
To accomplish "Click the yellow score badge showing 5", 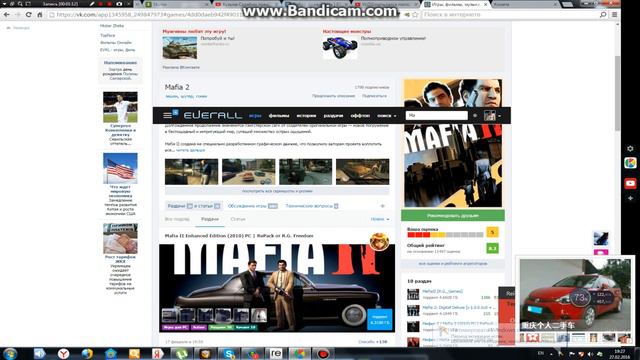I will click(x=492, y=232).
